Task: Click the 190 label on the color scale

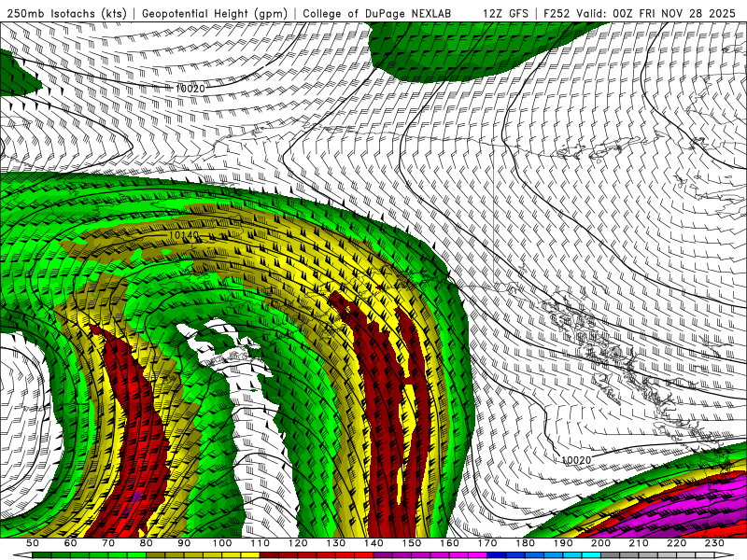Action: tap(563, 543)
